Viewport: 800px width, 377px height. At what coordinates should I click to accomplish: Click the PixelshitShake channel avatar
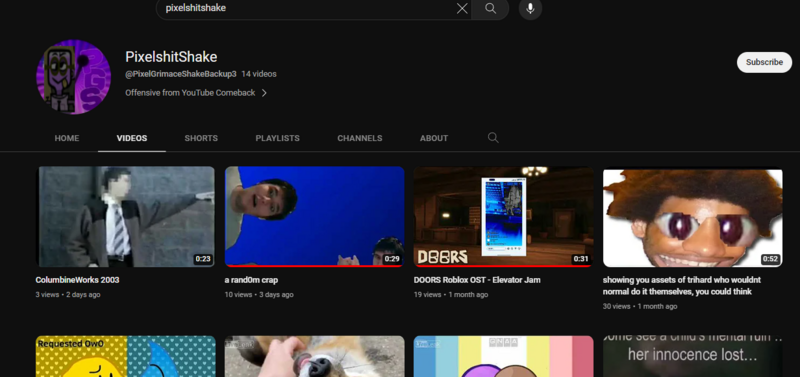tap(73, 77)
